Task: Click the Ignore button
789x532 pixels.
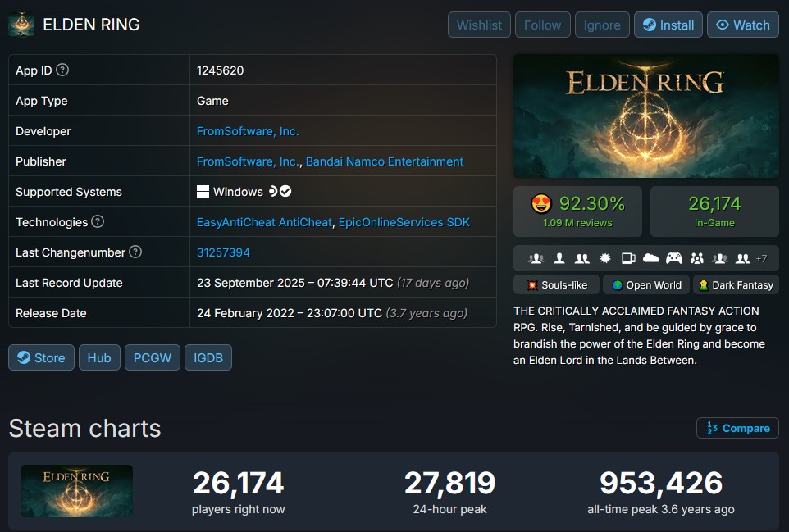Action: coord(602,25)
